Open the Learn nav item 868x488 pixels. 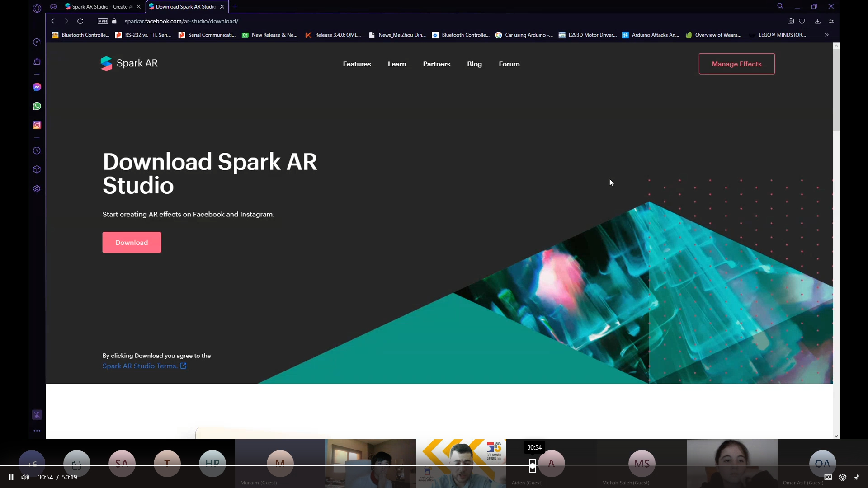397,64
